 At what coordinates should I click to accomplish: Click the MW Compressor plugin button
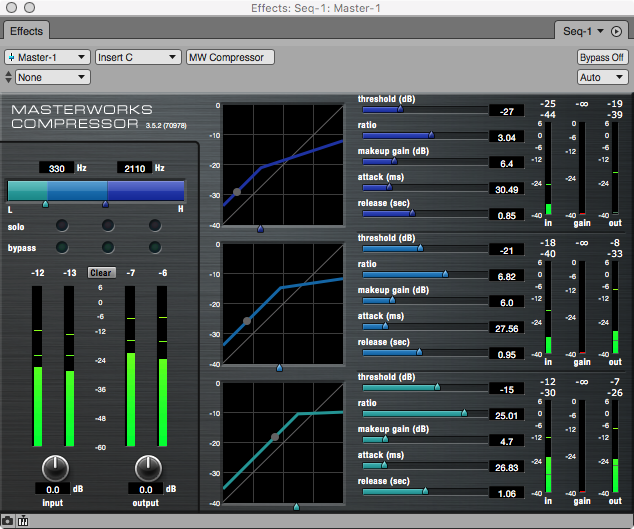230,57
